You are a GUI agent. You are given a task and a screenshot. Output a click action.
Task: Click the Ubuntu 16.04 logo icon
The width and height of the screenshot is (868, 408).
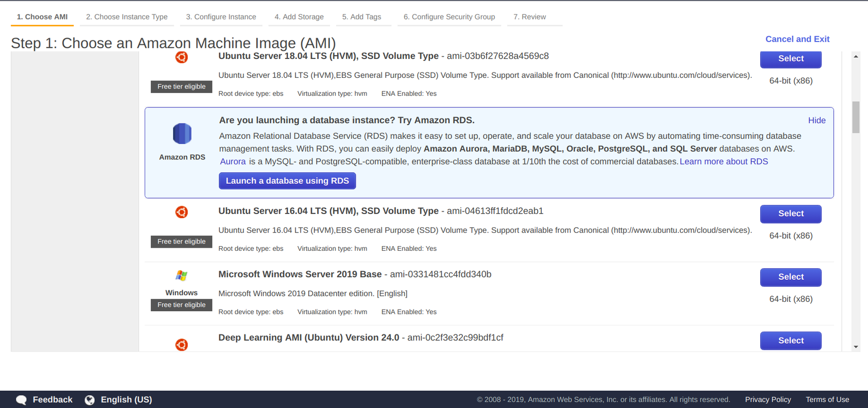(x=181, y=212)
